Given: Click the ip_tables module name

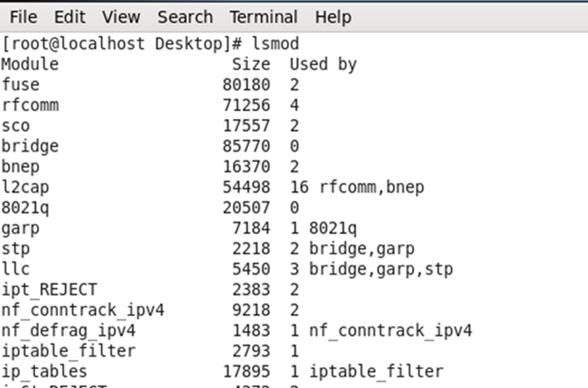Looking at the screenshot, I should (45, 371).
